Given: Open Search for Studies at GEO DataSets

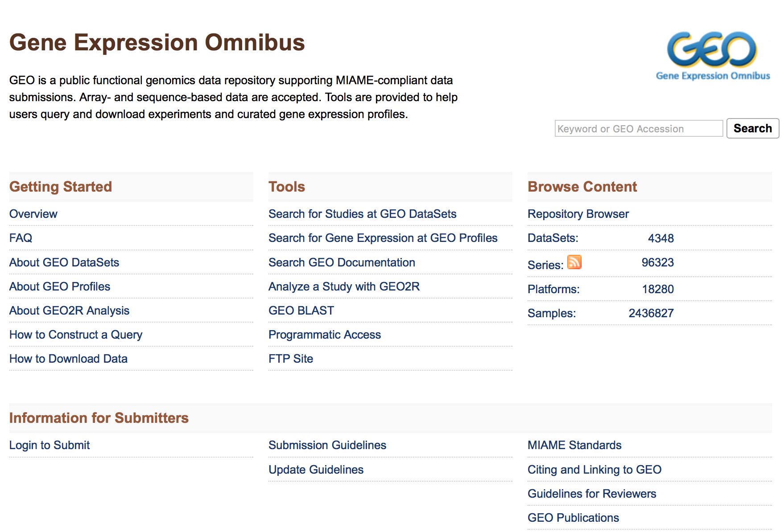Looking at the screenshot, I should click(x=362, y=214).
